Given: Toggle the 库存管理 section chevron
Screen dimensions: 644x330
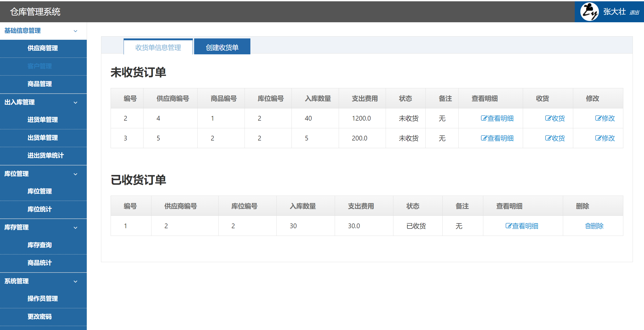Looking at the screenshot, I should (x=76, y=228).
